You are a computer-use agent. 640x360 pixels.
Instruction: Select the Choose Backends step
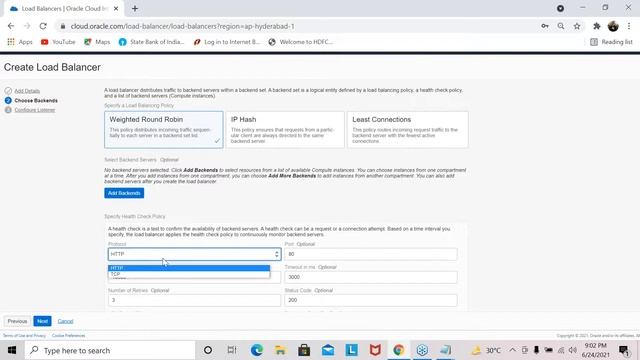click(36, 100)
